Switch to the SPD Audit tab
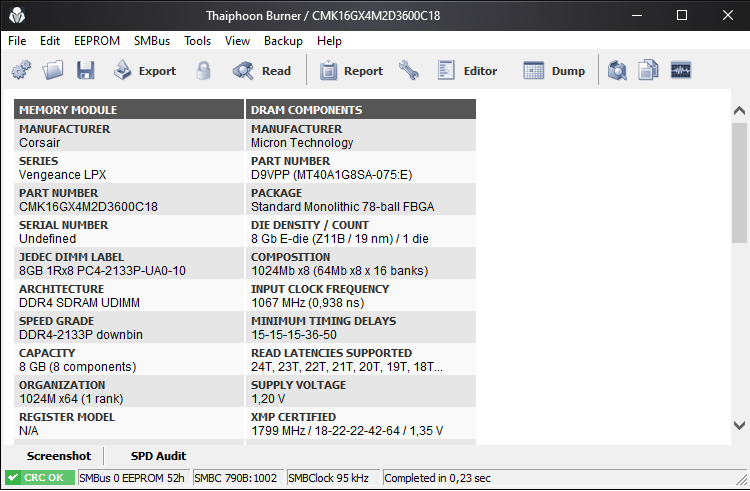 158,456
